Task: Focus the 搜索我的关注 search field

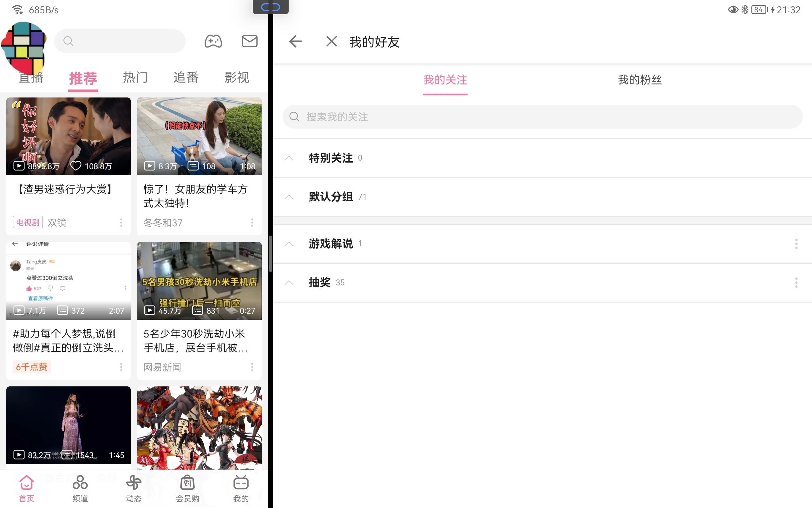Action: click(x=542, y=117)
